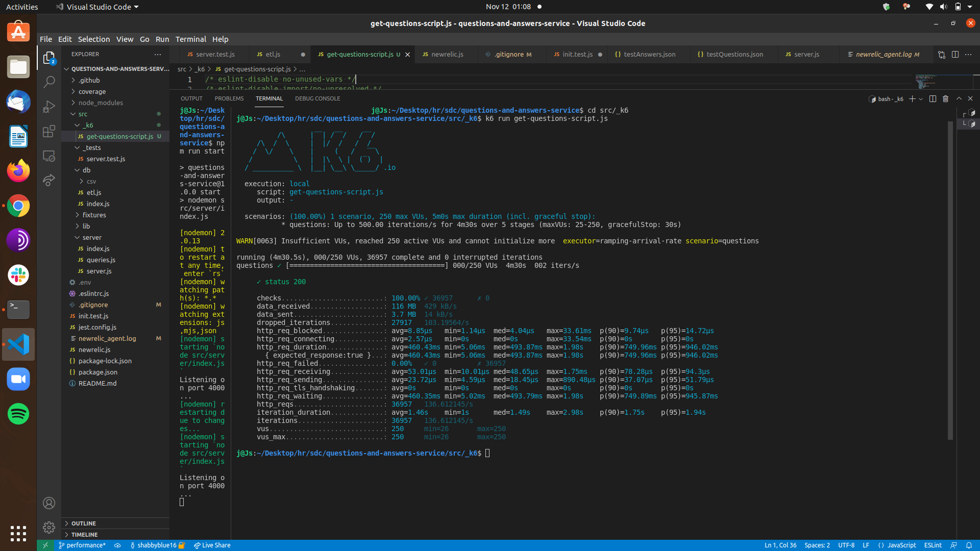The width and height of the screenshot is (980, 551).
Task: Expand the OUTLINE section
Action: (115, 523)
